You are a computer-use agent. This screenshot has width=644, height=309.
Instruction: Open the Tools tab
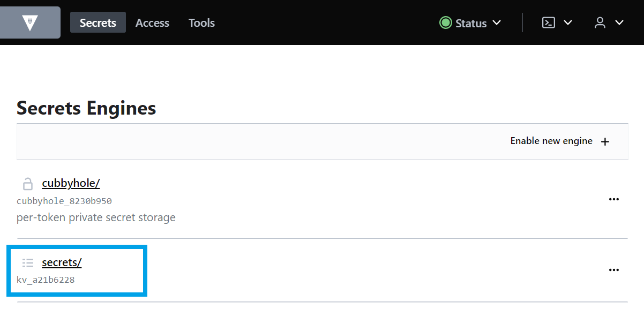(201, 22)
